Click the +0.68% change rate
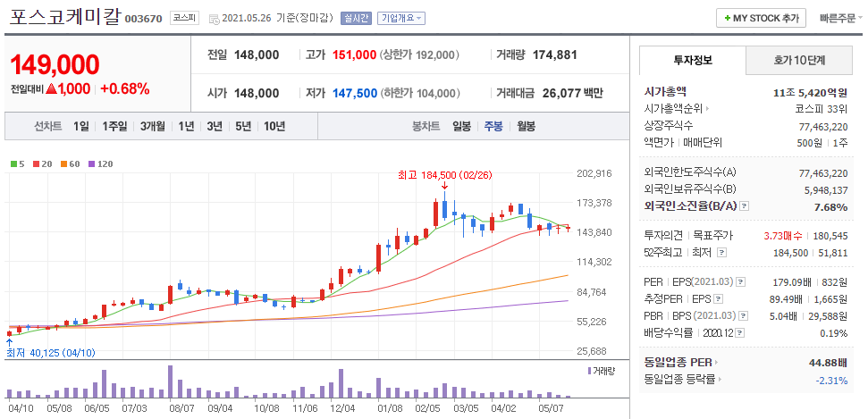This screenshot has width=868, height=419. pyautogui.click(x=124, y=88)
